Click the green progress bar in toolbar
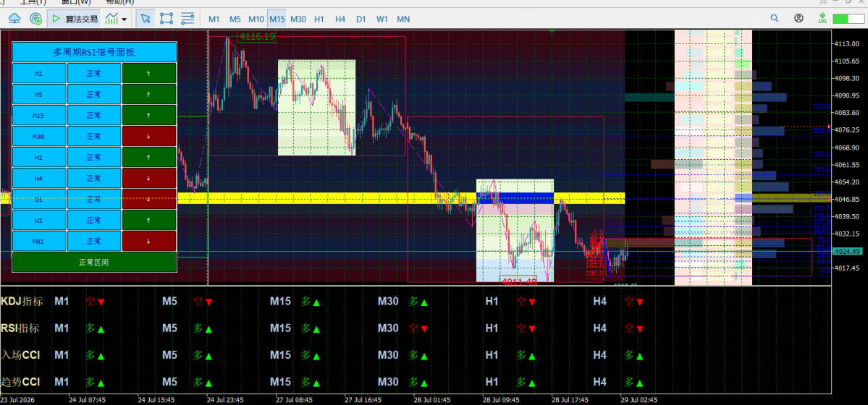 click(x=848, y=18)
